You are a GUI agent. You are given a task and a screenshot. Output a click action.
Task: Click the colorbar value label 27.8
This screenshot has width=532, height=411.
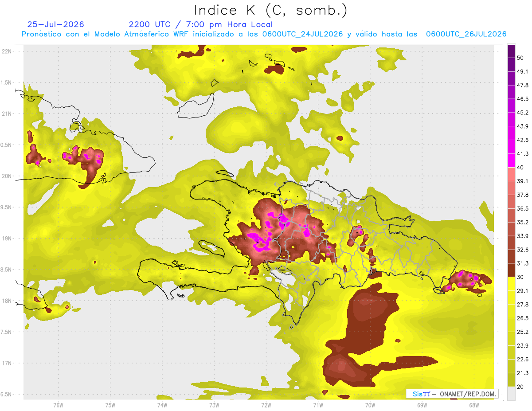523,305
